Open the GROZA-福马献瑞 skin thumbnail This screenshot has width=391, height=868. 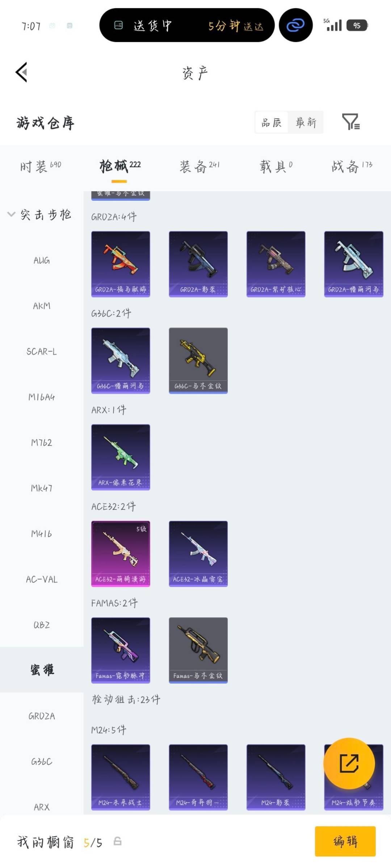(x=121, y=264)
